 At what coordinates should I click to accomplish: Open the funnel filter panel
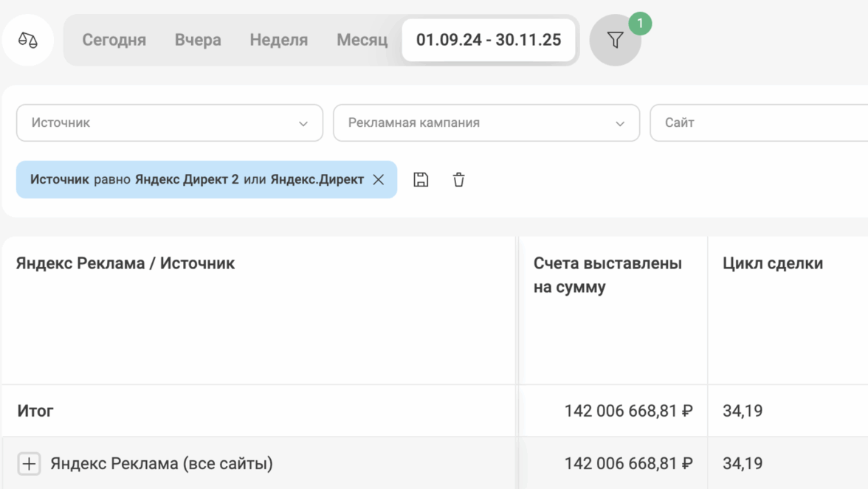click(x=615, y=41)
